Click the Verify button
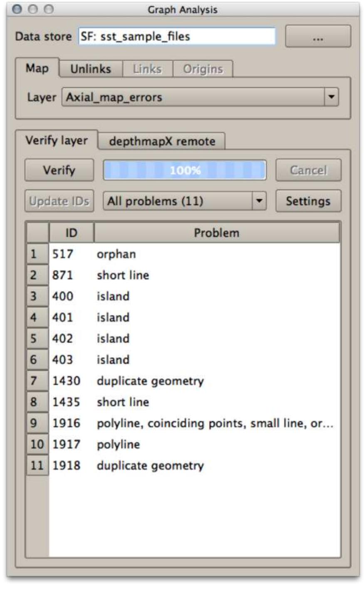 point(59,170)
